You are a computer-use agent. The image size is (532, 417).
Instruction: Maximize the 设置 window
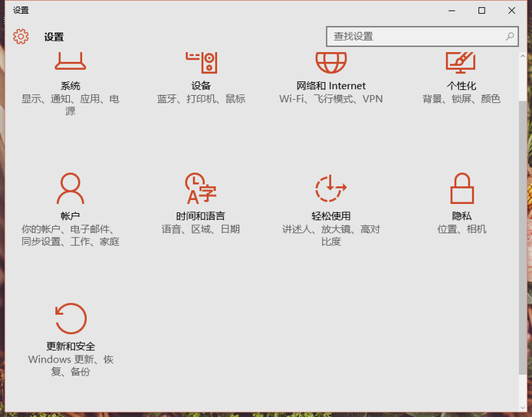tap(481, 11)
